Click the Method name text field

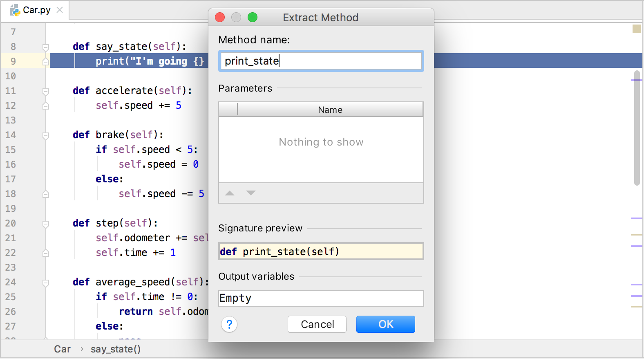point(321,61)
